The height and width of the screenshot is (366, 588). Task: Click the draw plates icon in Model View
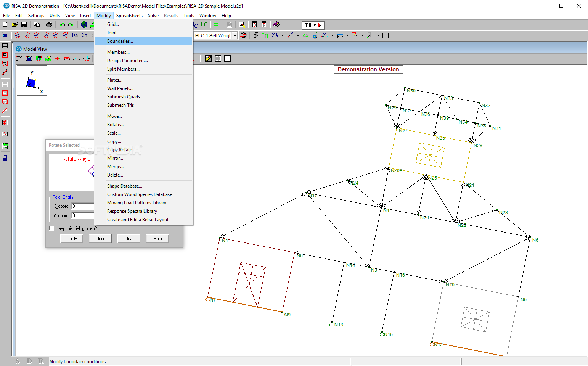tap(29, 58)
